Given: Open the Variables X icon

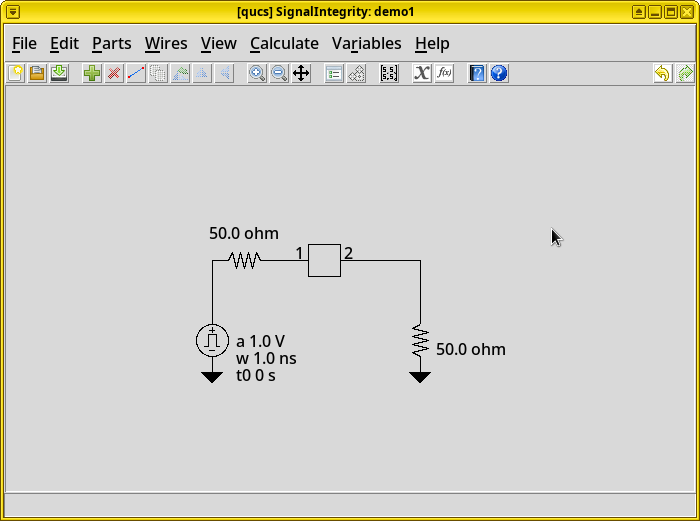Looking at the screenshot, I should point(422,73).
